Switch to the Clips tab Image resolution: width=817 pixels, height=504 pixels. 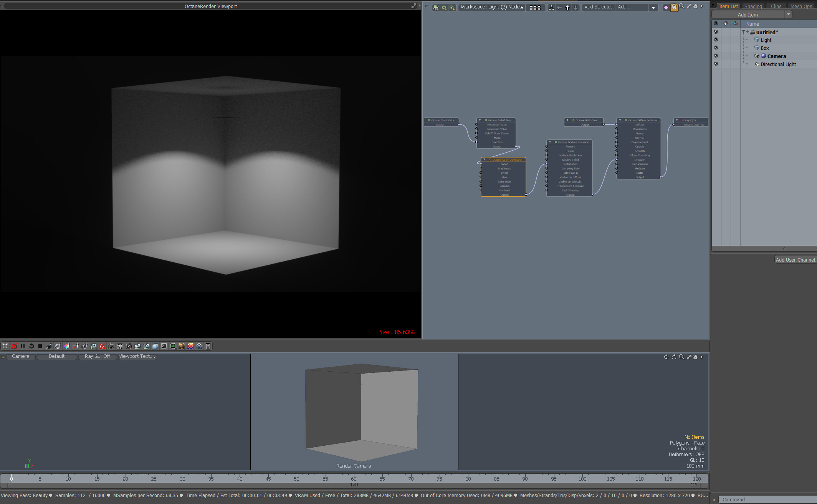776,6
